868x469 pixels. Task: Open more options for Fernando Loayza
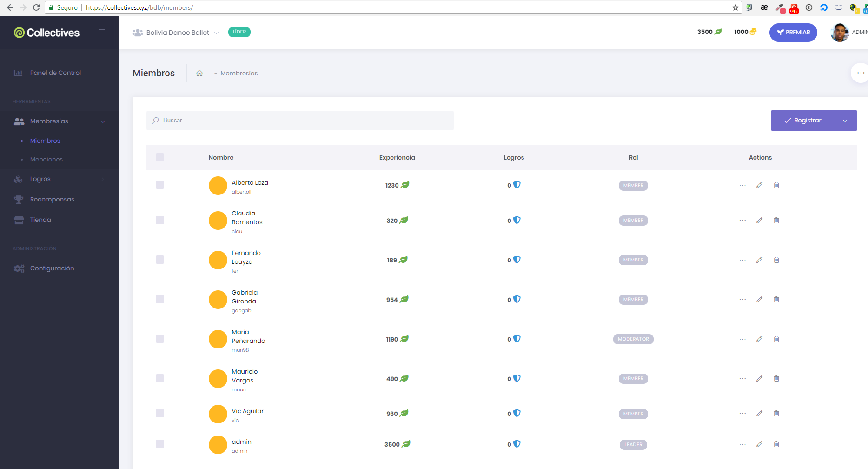point(742,260)
